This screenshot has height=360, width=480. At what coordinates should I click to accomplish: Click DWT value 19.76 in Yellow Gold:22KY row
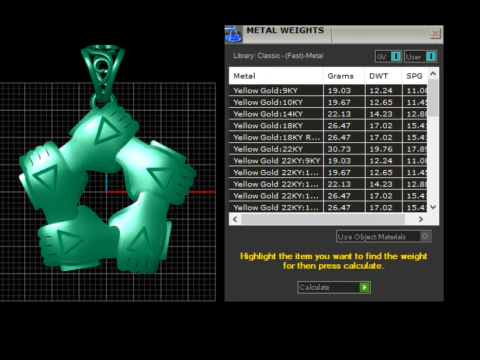[x=381, y=149]
